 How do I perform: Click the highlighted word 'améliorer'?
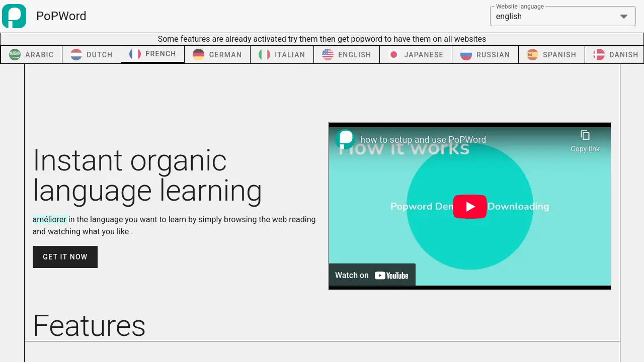coord(50,219)
